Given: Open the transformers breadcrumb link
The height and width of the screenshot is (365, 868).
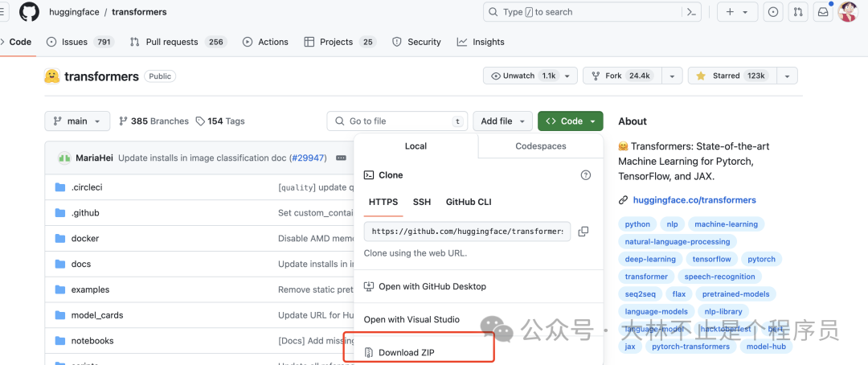Looking at the screenshot, I should point(139,11).
